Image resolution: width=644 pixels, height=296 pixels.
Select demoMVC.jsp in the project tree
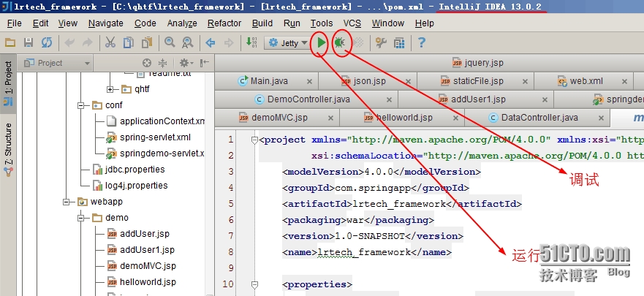pyautogui.click(x=142, y=265)
